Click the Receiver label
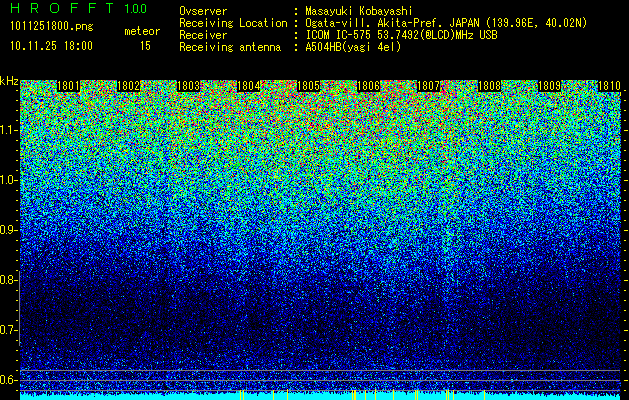Viewport: 629px width, 400px height. point(203,35)
